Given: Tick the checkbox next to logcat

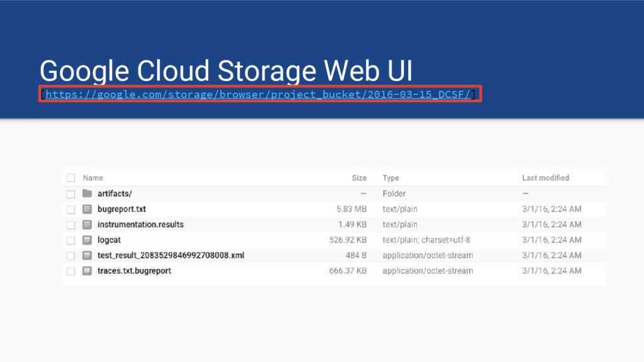Looking at the screenshot, I should click(x=71, y=240).
